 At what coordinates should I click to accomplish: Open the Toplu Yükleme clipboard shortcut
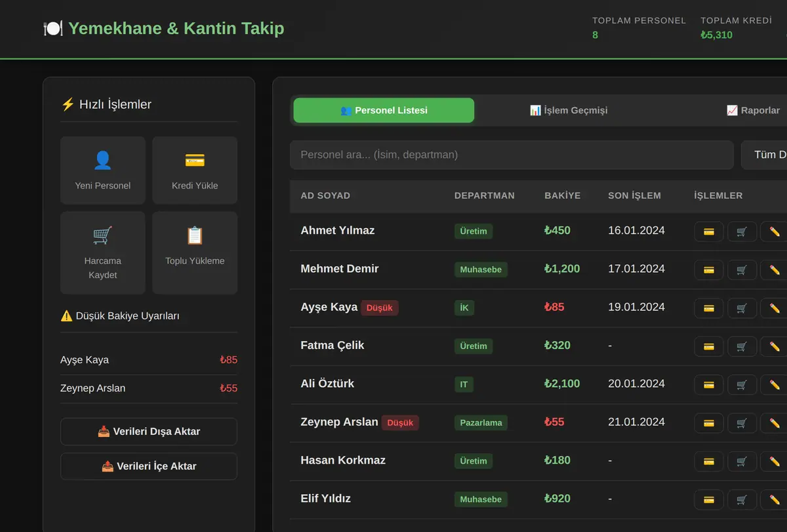click(x=195, y=253)
